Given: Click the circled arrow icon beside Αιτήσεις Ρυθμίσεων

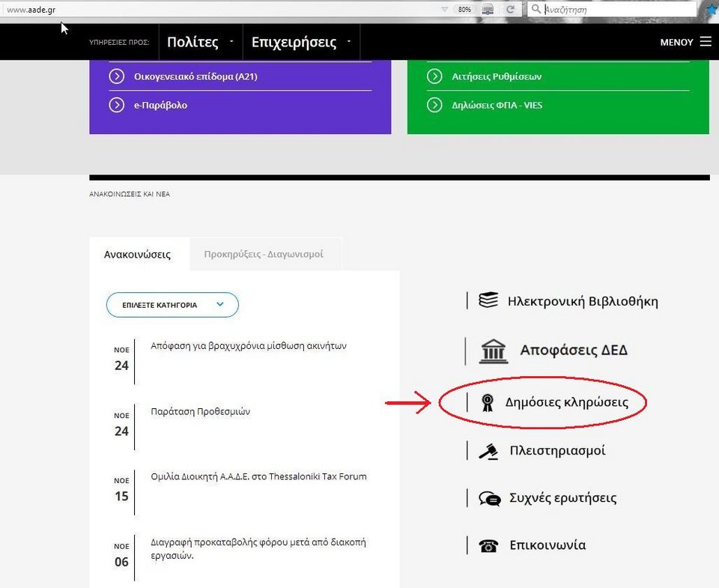Looking at the screenshot, I should [434, 76].
